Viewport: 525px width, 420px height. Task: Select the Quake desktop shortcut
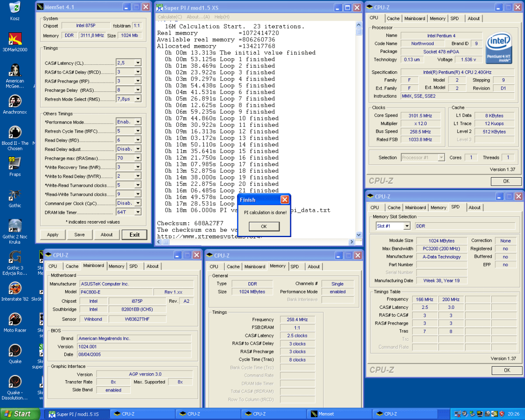15,354
